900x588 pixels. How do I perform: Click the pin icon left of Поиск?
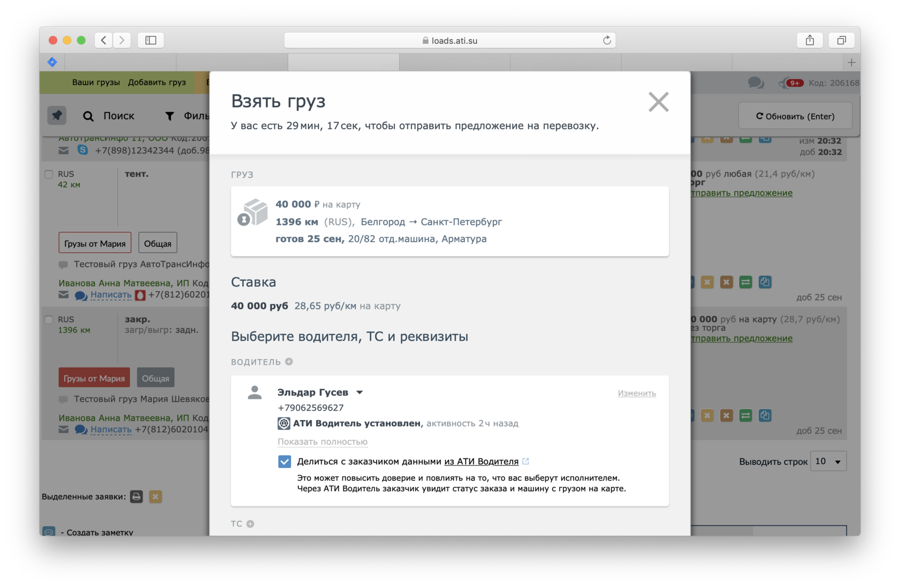point(57,115)
